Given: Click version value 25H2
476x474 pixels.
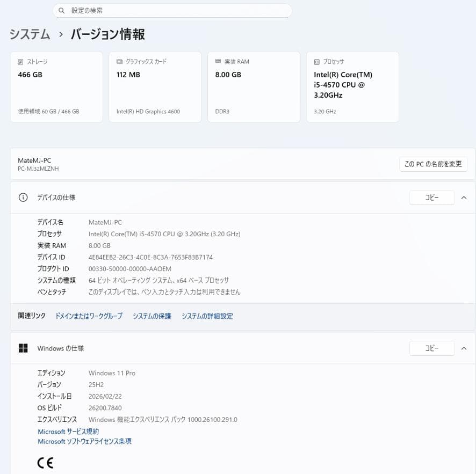Looking at the screenshot, I should pyautogui.click(x=96, y=385).
